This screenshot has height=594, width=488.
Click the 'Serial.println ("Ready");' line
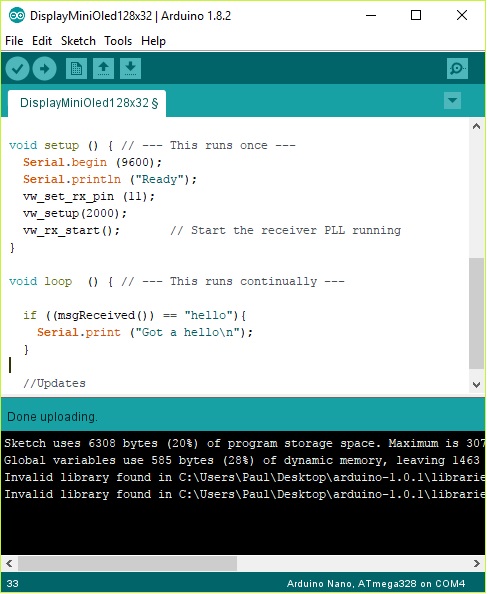tap(110, 180)
